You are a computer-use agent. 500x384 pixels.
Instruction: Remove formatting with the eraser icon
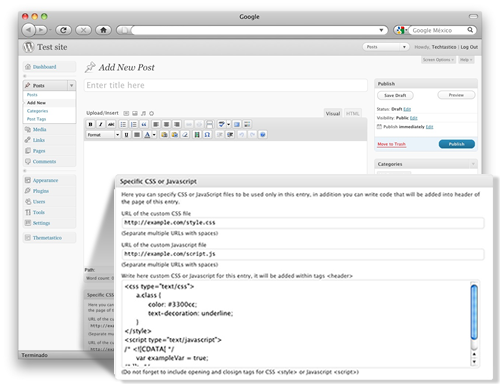pyautogui.click(x=185, y=135)
